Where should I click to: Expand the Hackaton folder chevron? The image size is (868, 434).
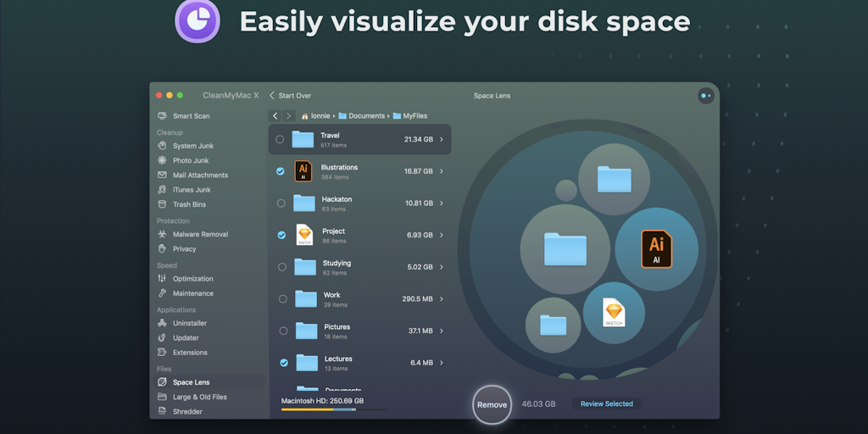pos(441,203)
